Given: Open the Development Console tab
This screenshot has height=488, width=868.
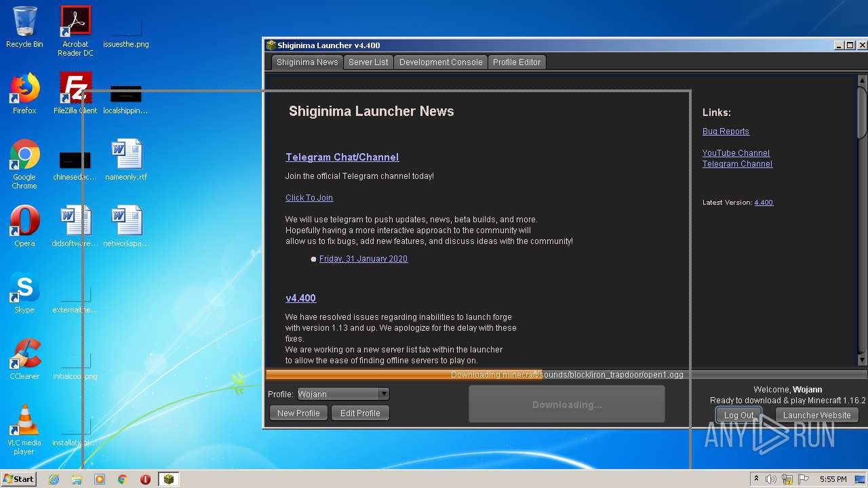Looking at the screenshot, I should [441, 62].
